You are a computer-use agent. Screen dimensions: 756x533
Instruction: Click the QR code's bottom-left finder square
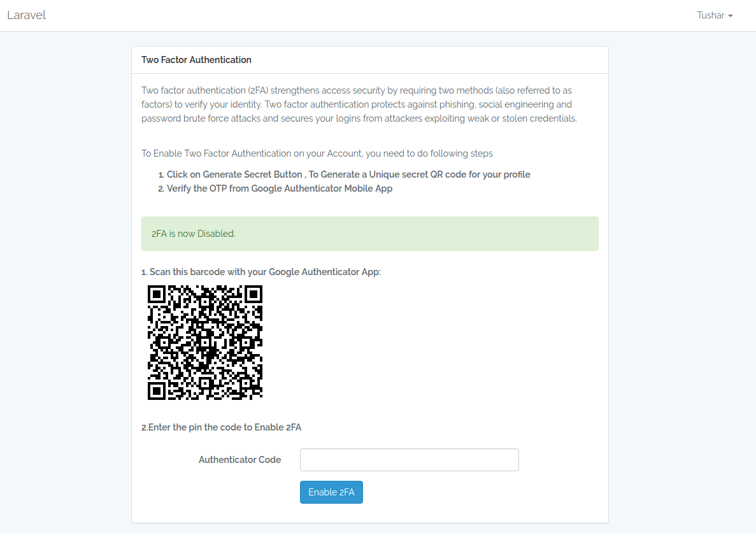(157, 391)
